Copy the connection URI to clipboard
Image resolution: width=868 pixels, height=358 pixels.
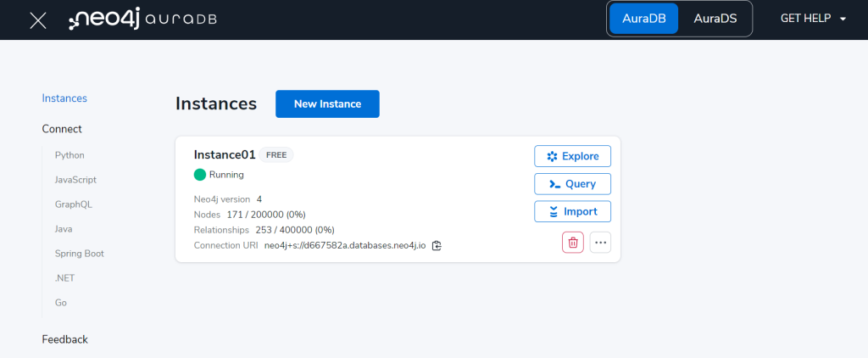(x=437, y=246)
